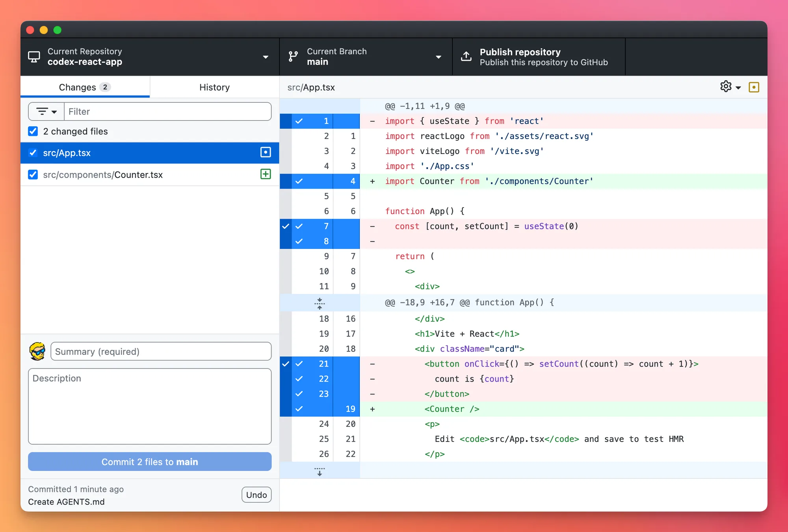Undo the Create AGENTS.md commit
Image resolution: width=788 pixels, height=532 pixels.
pos(256,495)
